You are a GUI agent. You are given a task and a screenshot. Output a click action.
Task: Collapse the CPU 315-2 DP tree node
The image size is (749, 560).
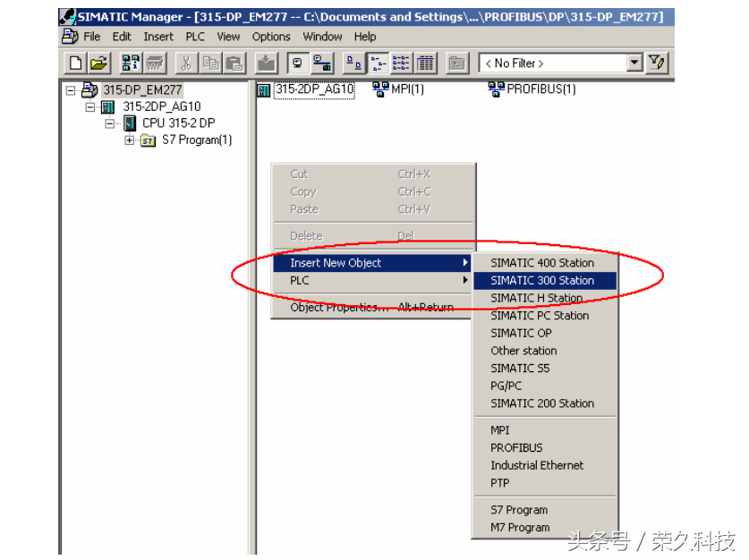pyautogui.click(x=110, y=123)
